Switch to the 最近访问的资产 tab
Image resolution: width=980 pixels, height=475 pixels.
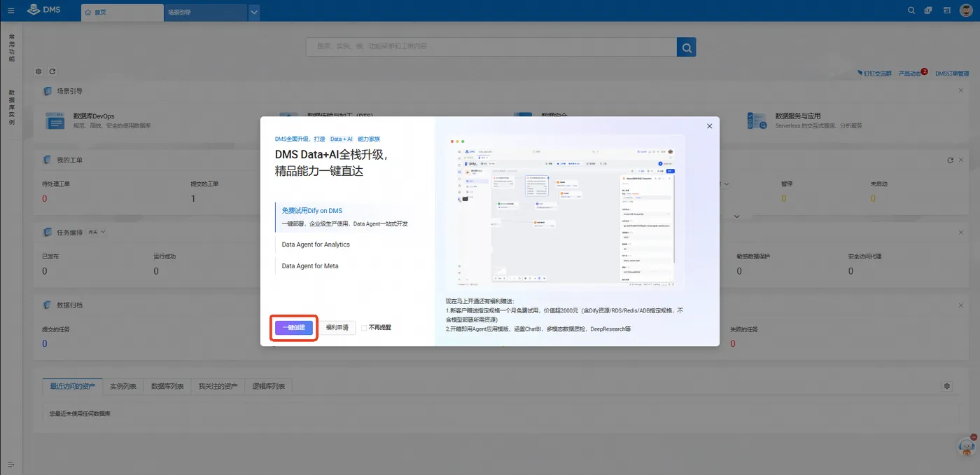[72, 386]
